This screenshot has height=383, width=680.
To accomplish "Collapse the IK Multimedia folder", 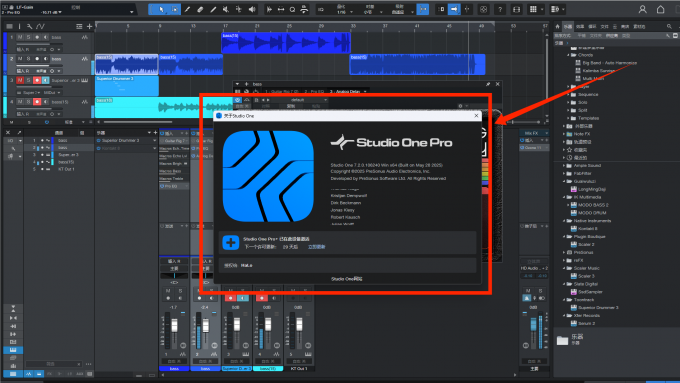I will coord(564,197).
